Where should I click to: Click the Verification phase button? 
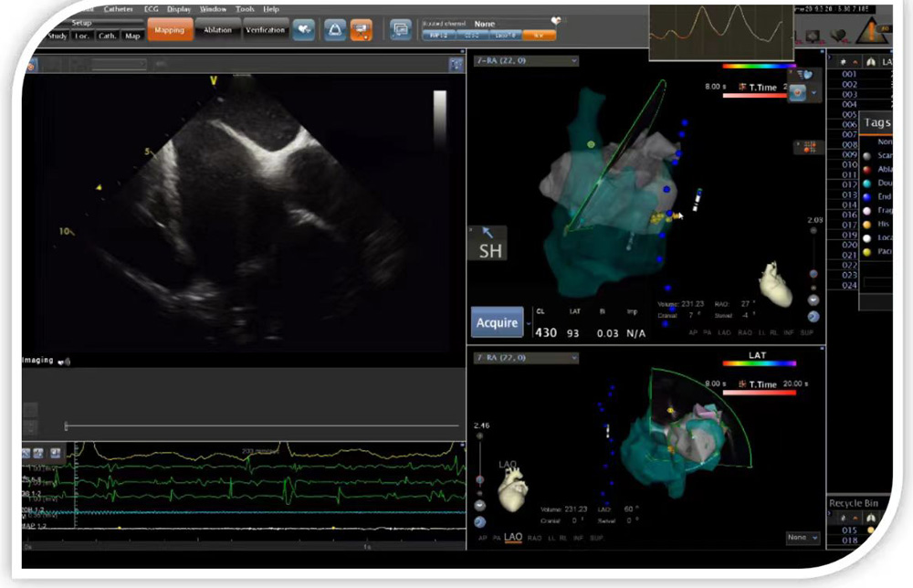tap(266, 30)
